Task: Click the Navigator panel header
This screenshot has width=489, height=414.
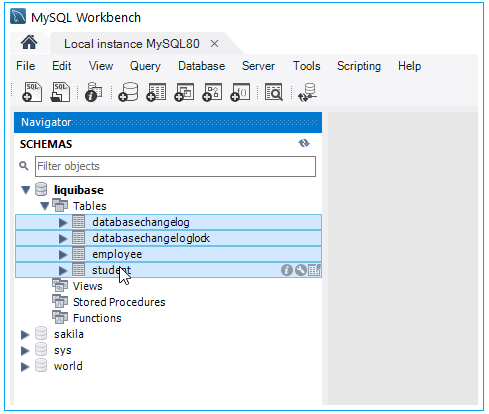Action: point(168,122)
